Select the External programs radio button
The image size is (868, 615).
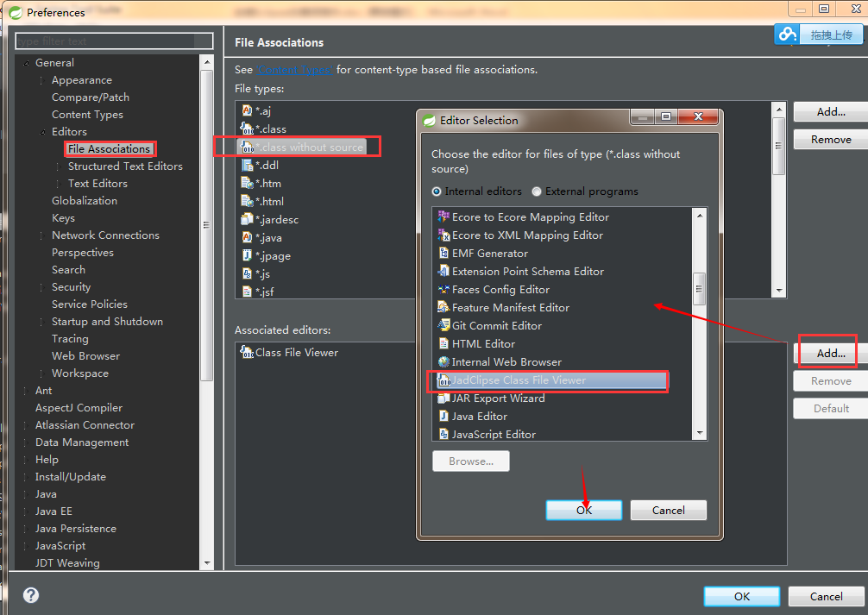537,191
